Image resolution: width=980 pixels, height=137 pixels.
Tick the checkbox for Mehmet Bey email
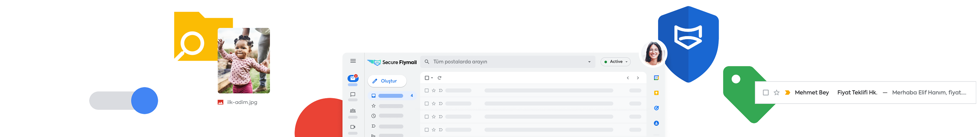point(766,92)
